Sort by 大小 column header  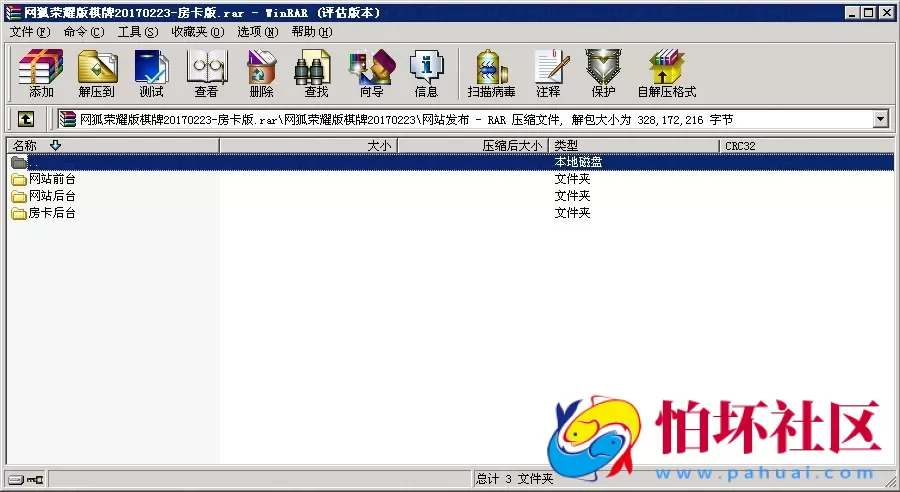coord(309,146)
